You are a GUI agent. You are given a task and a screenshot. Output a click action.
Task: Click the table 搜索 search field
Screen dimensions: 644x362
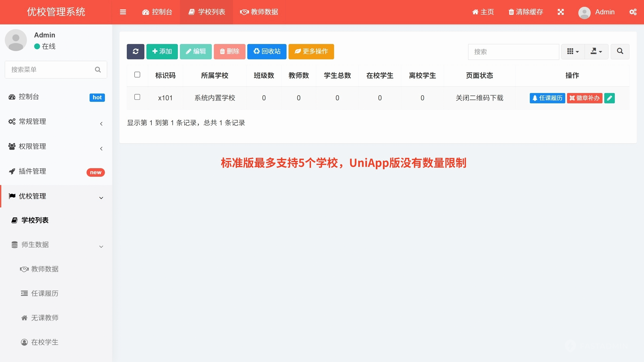tap(513, 52)
